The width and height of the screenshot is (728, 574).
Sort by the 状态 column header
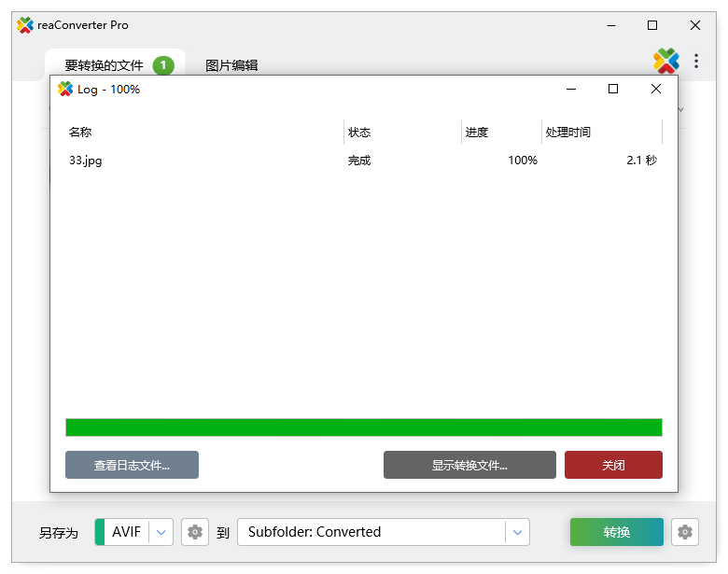pos(402,133)
